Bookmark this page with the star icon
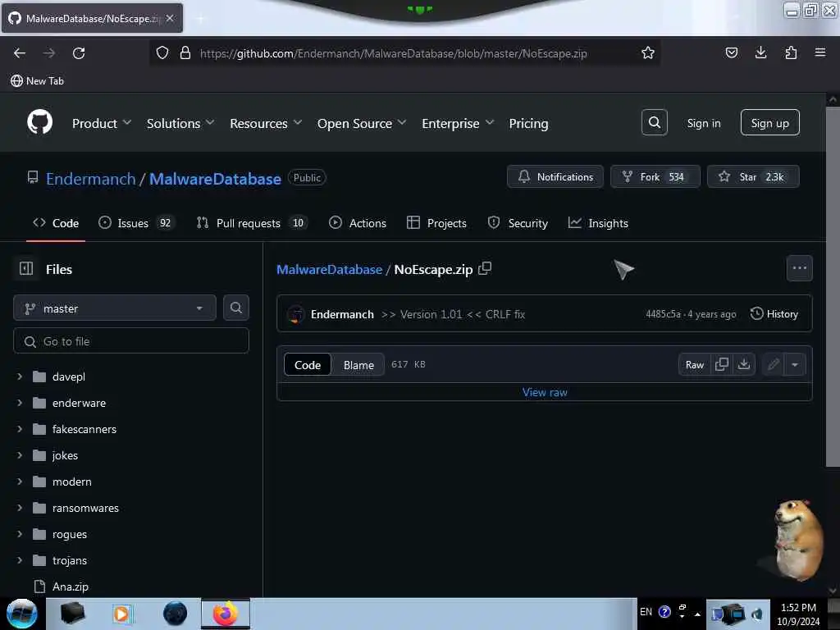The height and width of the screenshot is (630, 840). 648,52
